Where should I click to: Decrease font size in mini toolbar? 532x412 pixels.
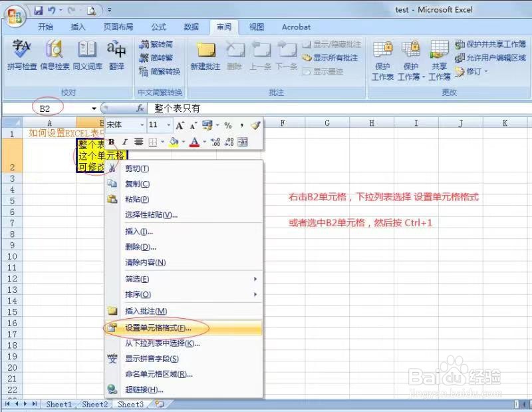(193, 126)
